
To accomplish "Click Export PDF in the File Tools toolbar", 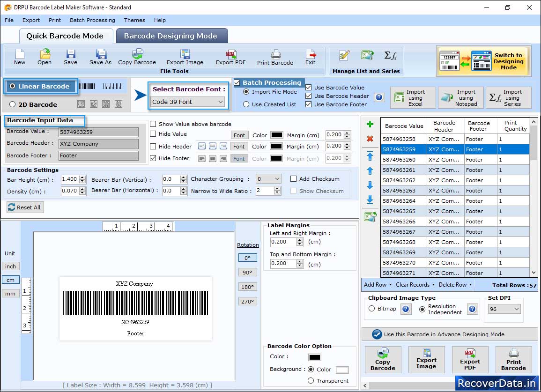I will (231, 57).
